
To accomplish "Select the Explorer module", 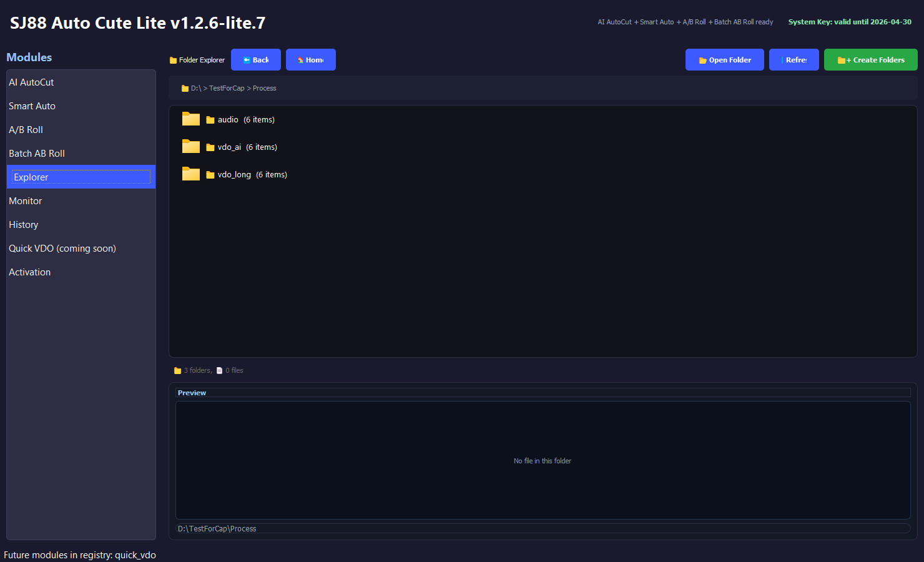I will (31, 177).
